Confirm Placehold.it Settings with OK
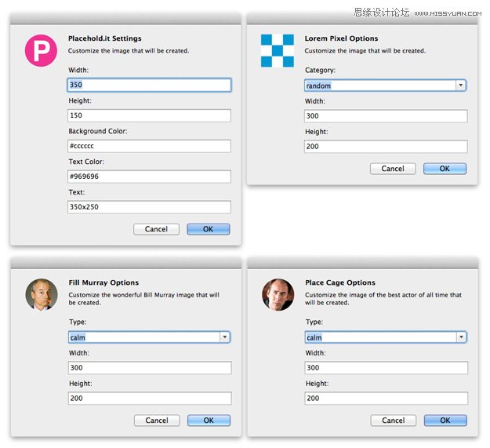The image size is (490, 448). coord(208,229)
